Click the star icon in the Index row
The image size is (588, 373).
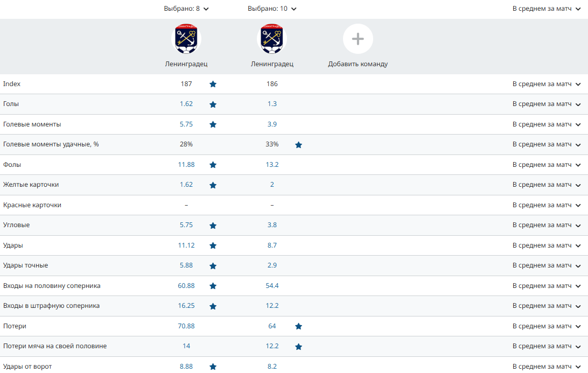coord(213,84)
